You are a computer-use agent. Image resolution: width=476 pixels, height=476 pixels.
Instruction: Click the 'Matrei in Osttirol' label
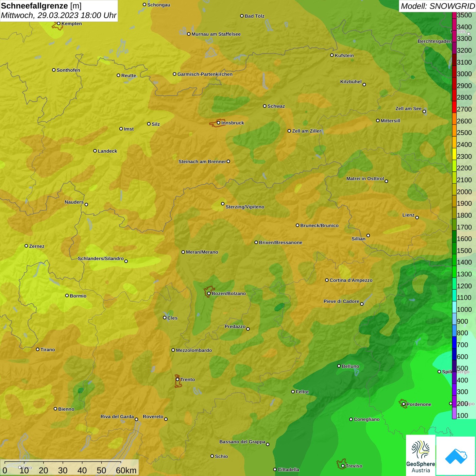(x=365, y=178)
